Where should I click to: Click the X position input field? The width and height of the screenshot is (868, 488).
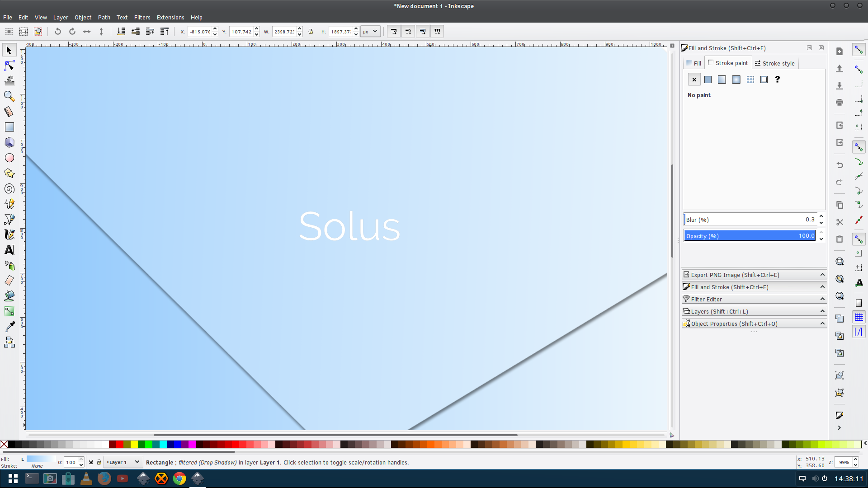click(x=200, y=32)
